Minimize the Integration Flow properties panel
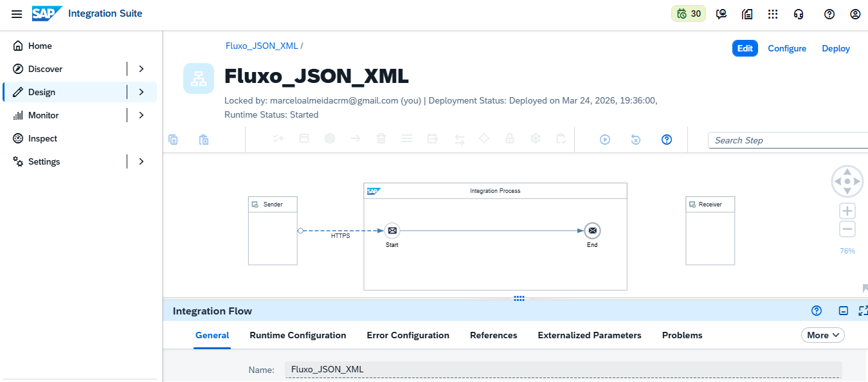868x382 pixels. click(x=844, y=311)
